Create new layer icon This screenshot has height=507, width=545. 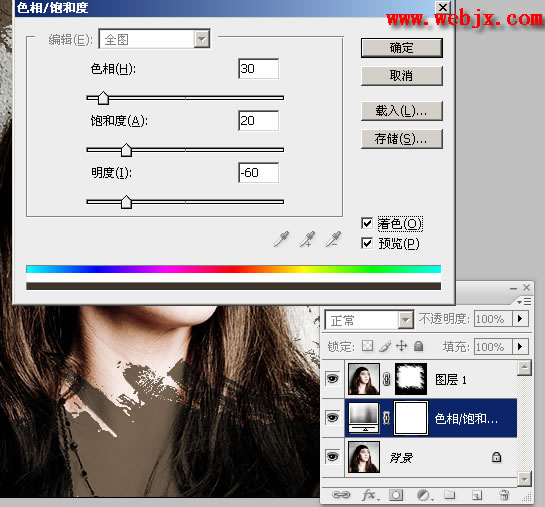point(477,495)
